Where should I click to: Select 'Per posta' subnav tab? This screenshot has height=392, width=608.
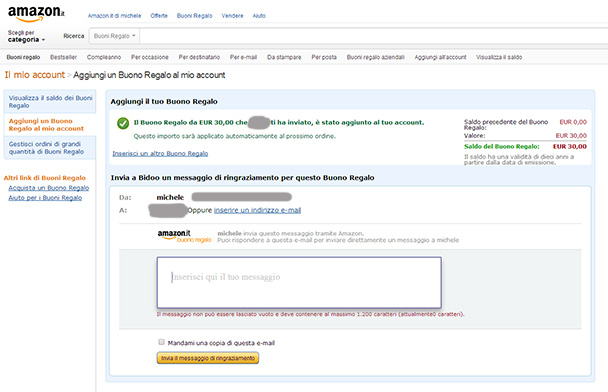(324, 57)
